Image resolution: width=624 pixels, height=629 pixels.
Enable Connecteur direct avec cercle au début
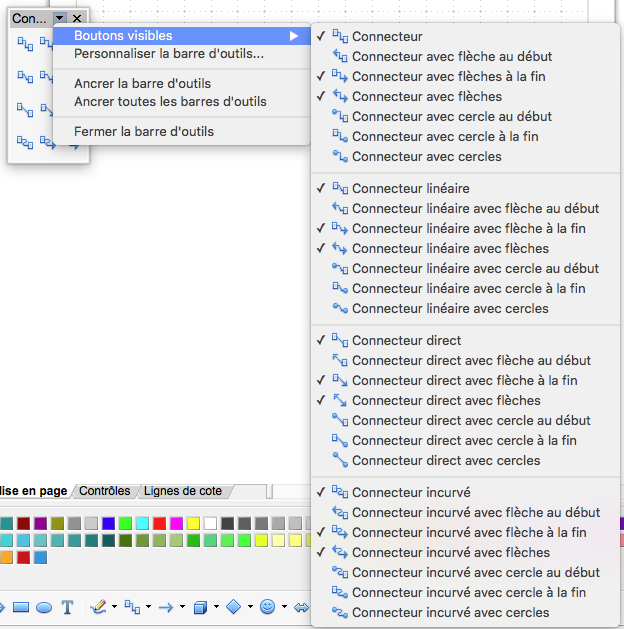click(466, 420)
